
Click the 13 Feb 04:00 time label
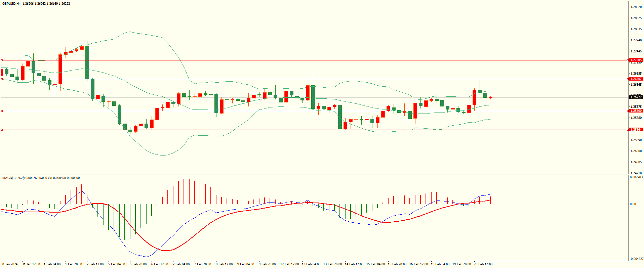[311, 264]
